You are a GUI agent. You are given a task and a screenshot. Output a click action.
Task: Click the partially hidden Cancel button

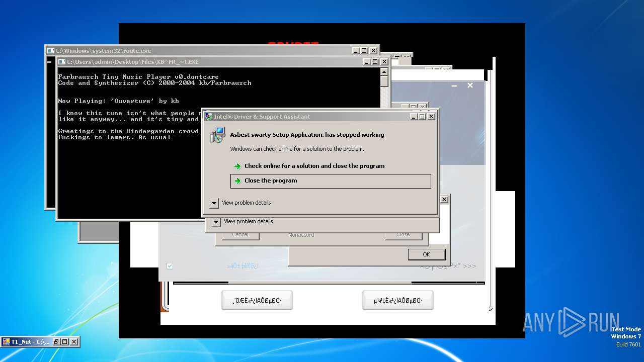pos(240,235)
